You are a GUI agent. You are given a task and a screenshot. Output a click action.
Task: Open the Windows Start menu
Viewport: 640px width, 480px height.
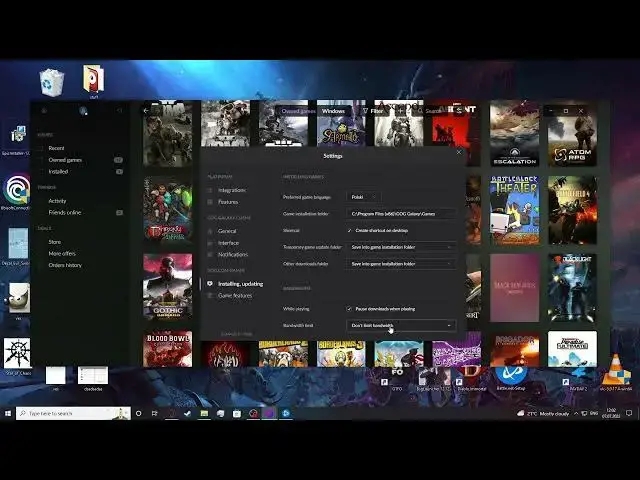tap(8, 413)
